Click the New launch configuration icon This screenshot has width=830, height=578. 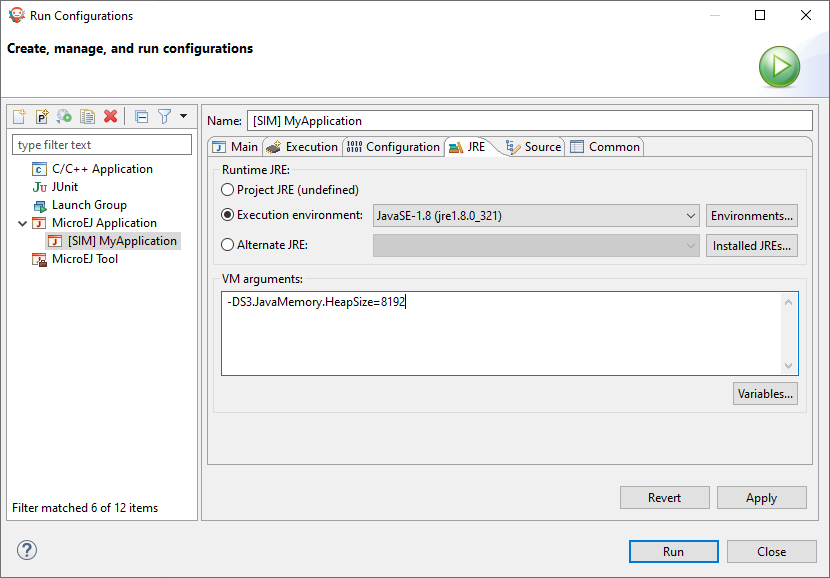coord(19,117)
